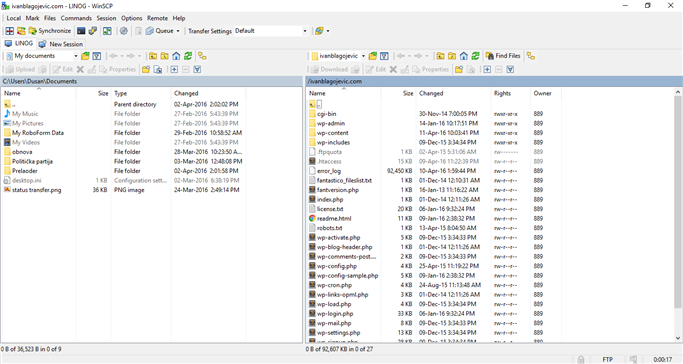
Task: Open the Transfer Settings Default combo box
Action: coord(270,31)
